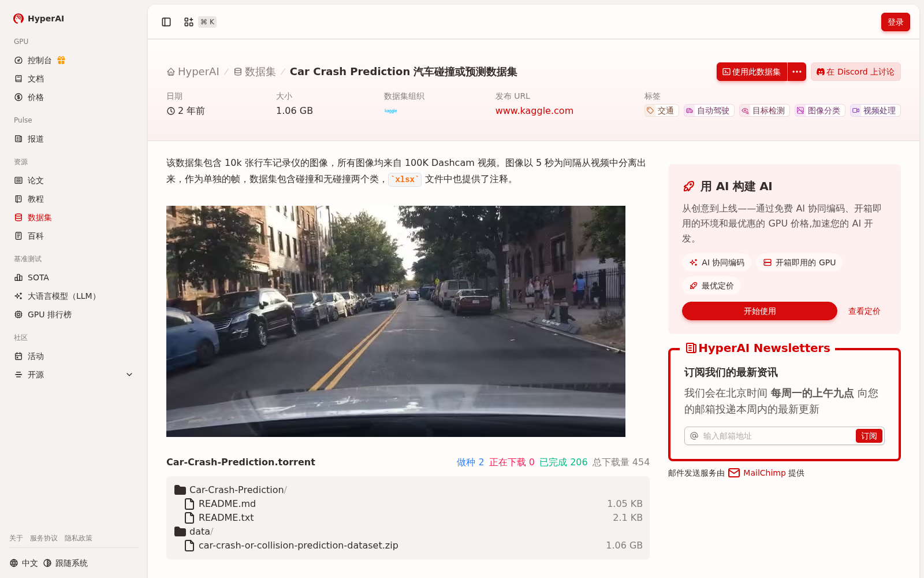Go to HyperAI breadcrumb home
Viewport: 924px width, 578px height.
point(193,72)
